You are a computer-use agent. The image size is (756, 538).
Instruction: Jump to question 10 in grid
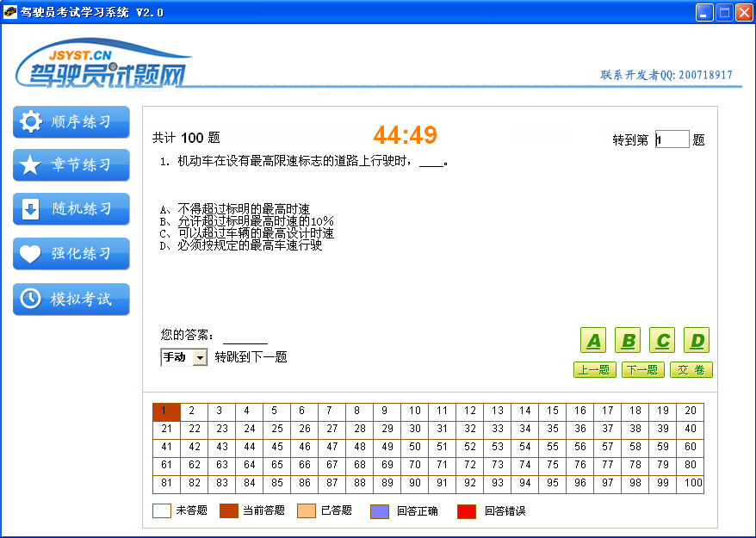415,412
